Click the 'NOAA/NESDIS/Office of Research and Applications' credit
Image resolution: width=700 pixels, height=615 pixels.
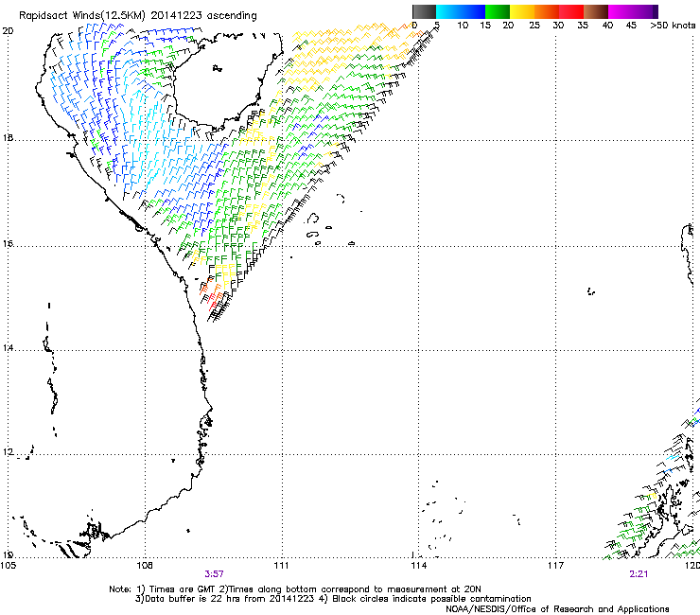point(557,609)
